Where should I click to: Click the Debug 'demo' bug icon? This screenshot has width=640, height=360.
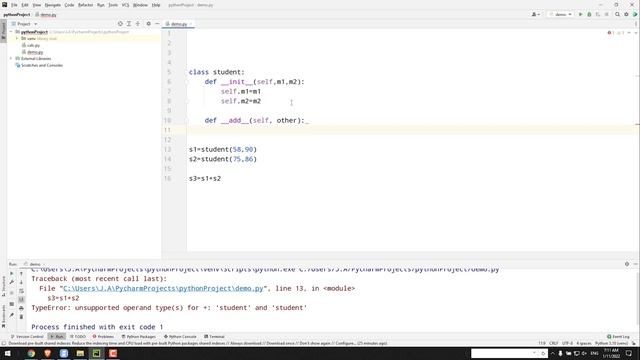pos(589,14)
